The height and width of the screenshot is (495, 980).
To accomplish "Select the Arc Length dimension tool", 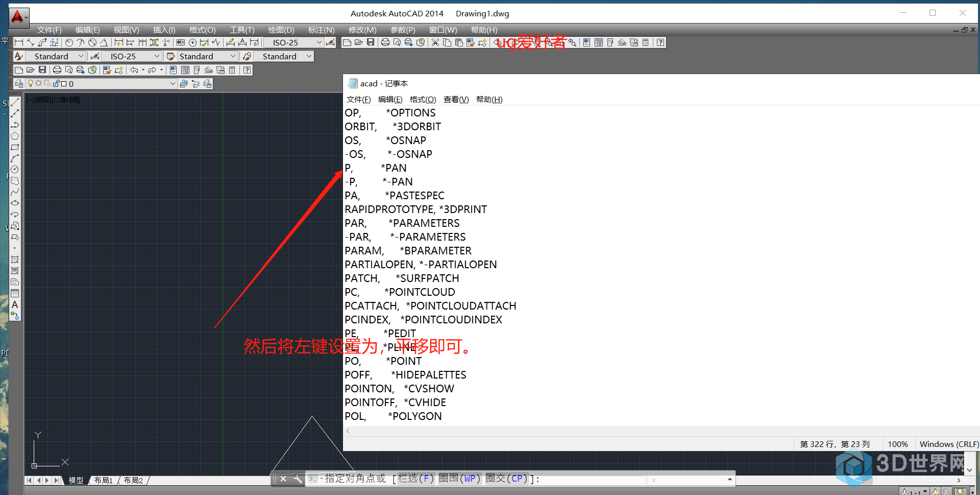I will pos(42,42).
